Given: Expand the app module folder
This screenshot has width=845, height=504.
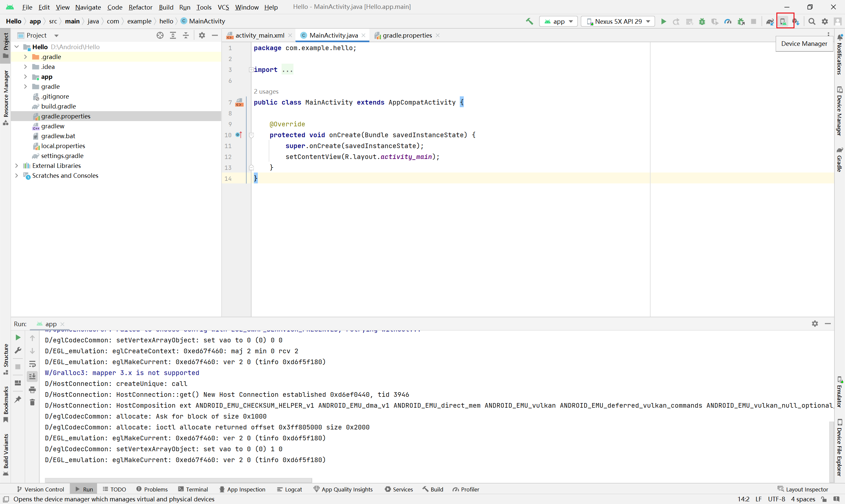Looking at the screenshot, I should coord(25,77).
